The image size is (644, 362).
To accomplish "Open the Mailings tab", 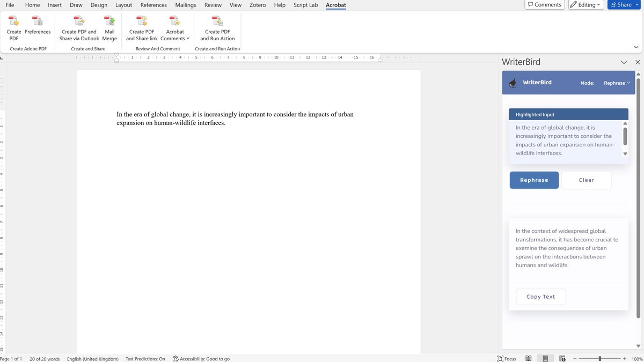I will click(186, 5).
